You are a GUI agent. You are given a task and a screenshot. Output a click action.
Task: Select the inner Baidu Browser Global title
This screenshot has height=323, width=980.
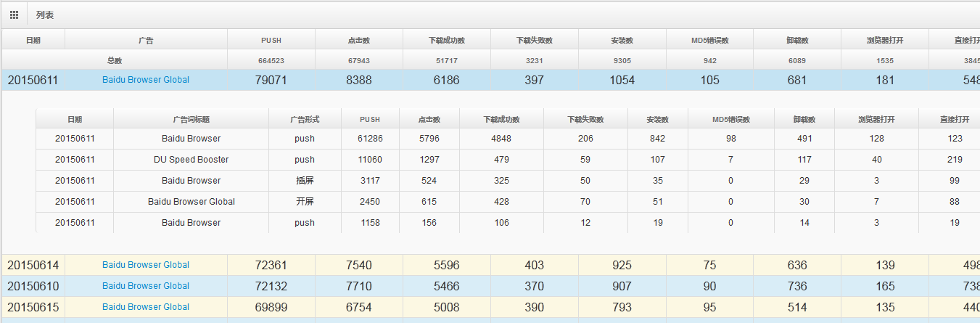pyautogui.click(x=192, y=202)
